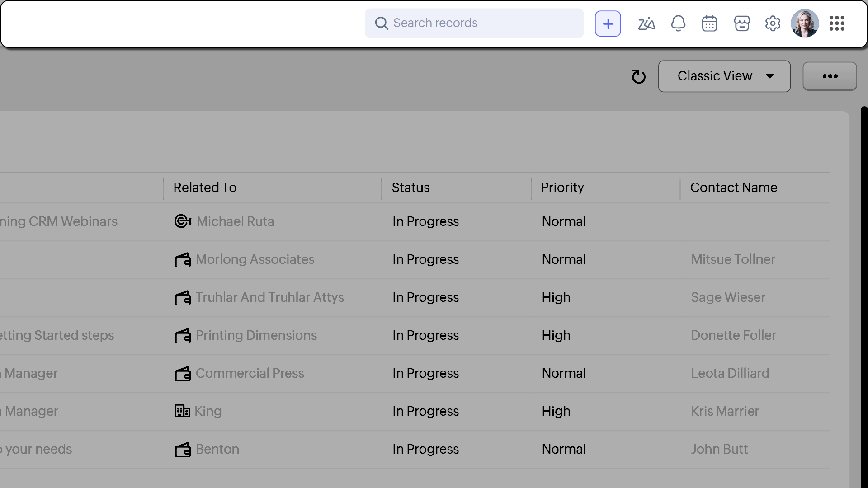868x488 pixels.
Task: Expand the Classic View dropdown
Action: (724, 76)
